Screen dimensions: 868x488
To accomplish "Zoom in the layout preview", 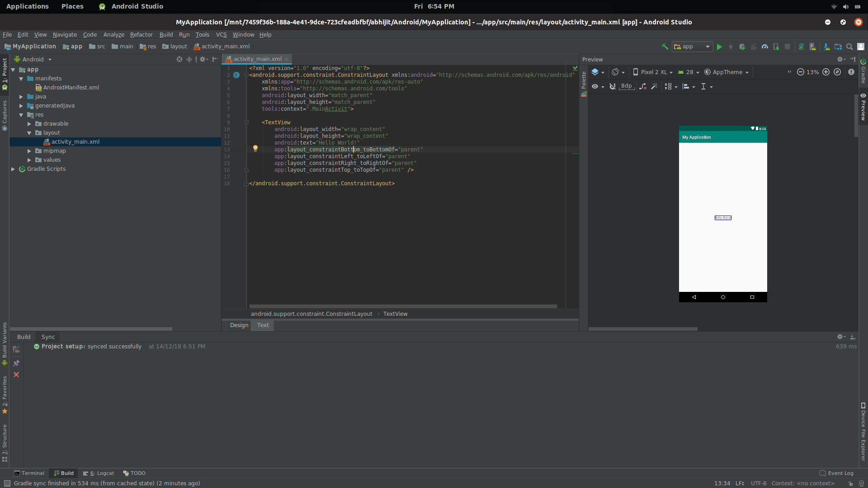I will 826,72.
